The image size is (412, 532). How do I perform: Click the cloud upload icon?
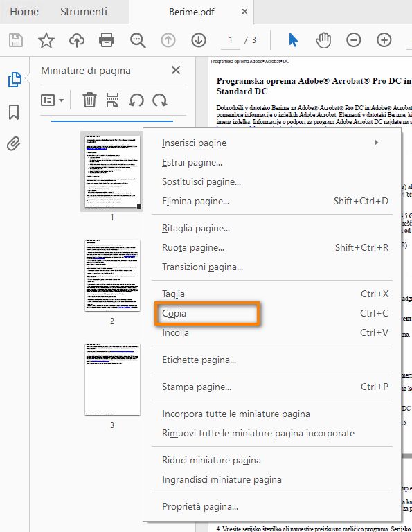coord(77,40)
